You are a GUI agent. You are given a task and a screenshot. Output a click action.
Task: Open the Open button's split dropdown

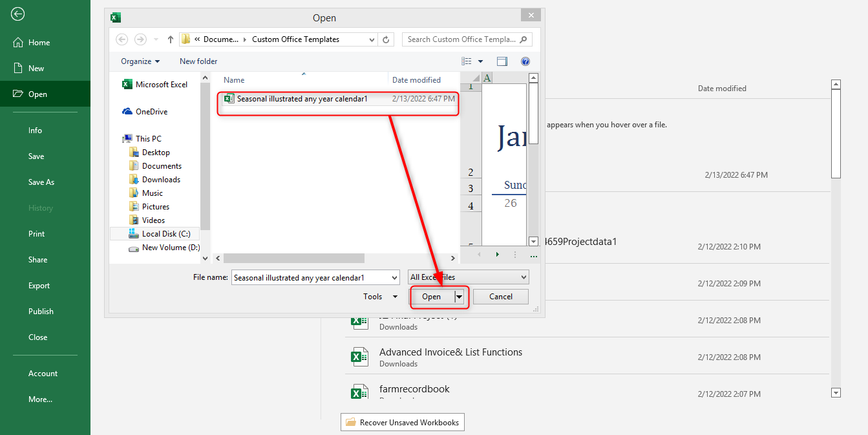pyautogui.click(x=458, y=296)
